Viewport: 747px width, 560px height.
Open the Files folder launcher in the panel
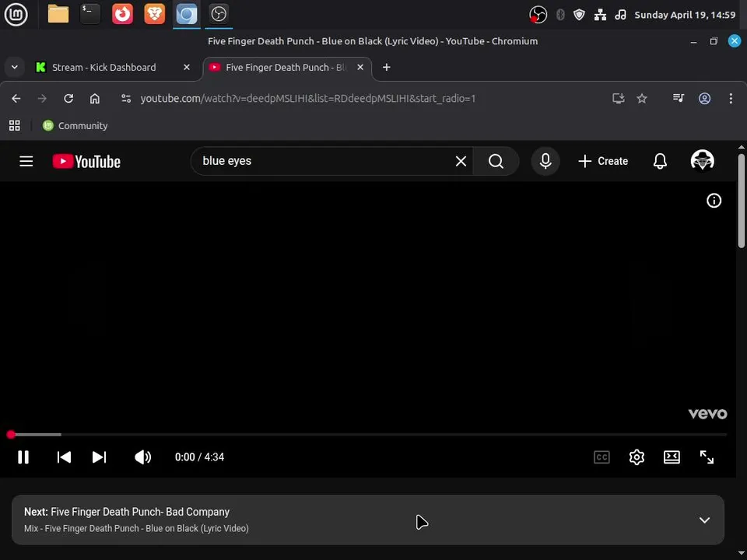coord(58,14)
